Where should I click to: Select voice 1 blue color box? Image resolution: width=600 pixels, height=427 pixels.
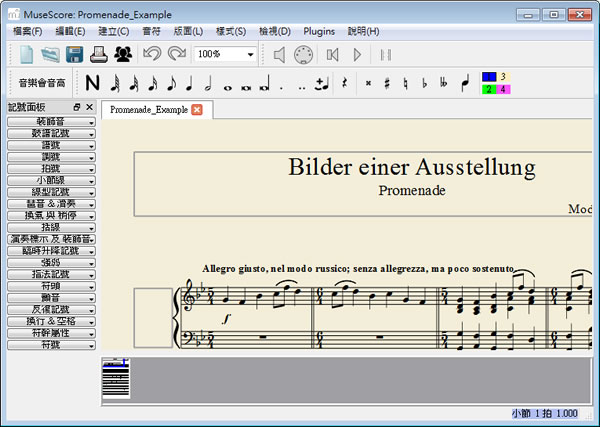(488, 76)
